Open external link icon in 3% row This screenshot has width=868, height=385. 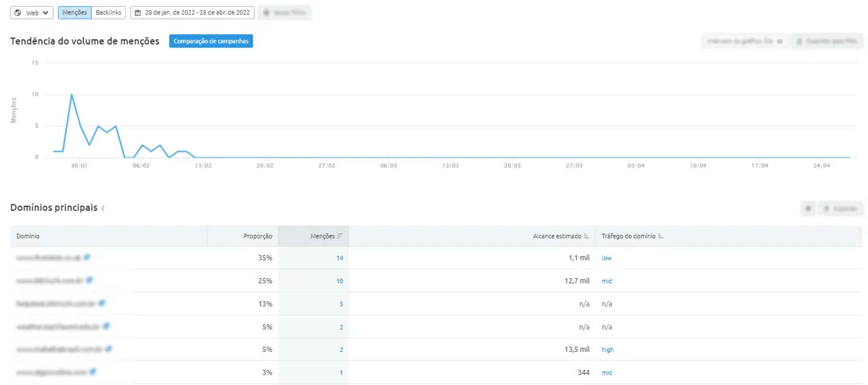click(x=93, y=372)
